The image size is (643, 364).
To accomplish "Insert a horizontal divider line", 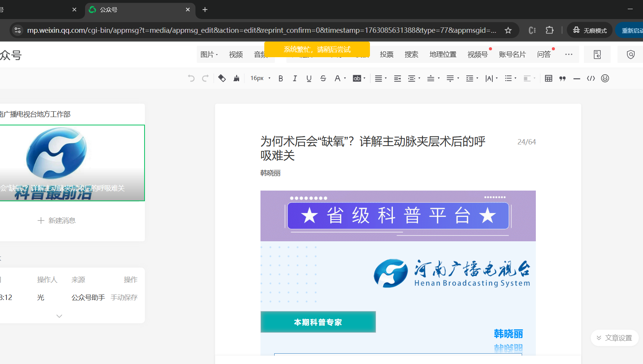I will (577, 79).
